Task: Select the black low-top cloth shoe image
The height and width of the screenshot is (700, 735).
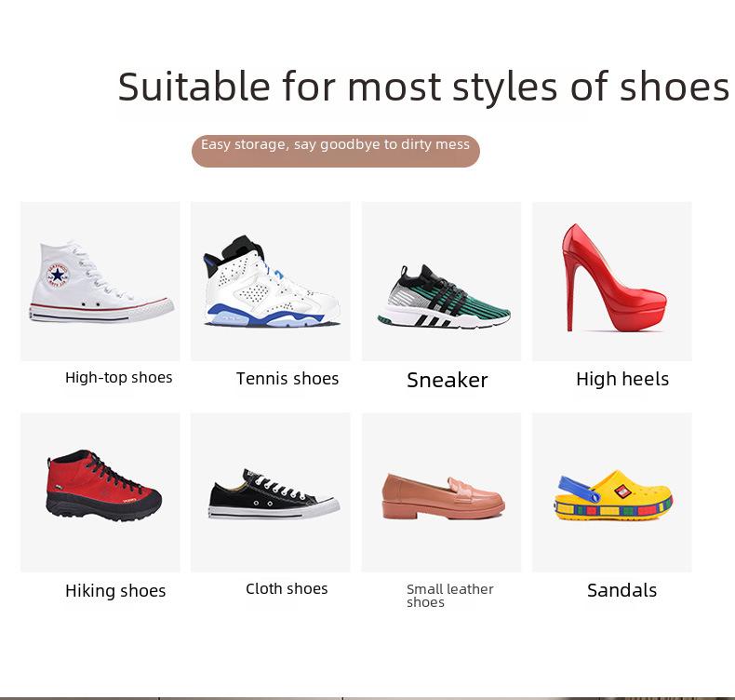Action: (271, 492)
